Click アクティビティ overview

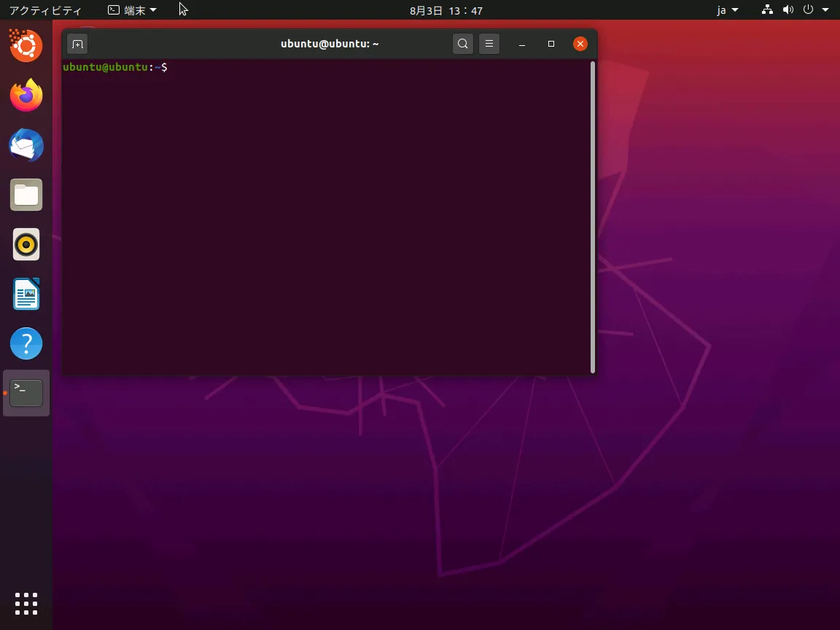[x=45, y=10]
